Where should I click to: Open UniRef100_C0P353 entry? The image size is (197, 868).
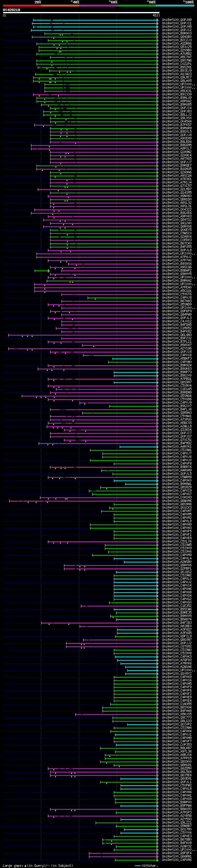[x=177, y=745]
